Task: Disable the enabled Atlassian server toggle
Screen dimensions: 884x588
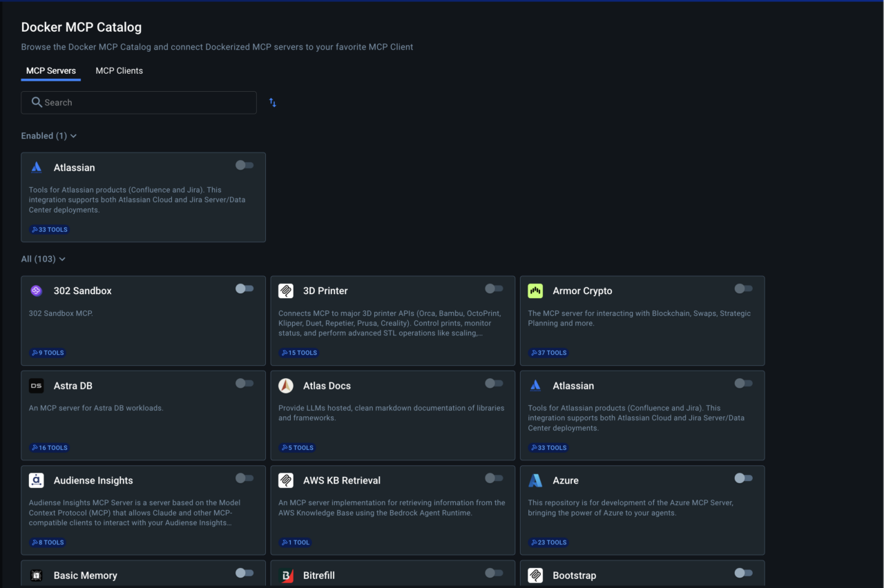Action: (244, 165)
